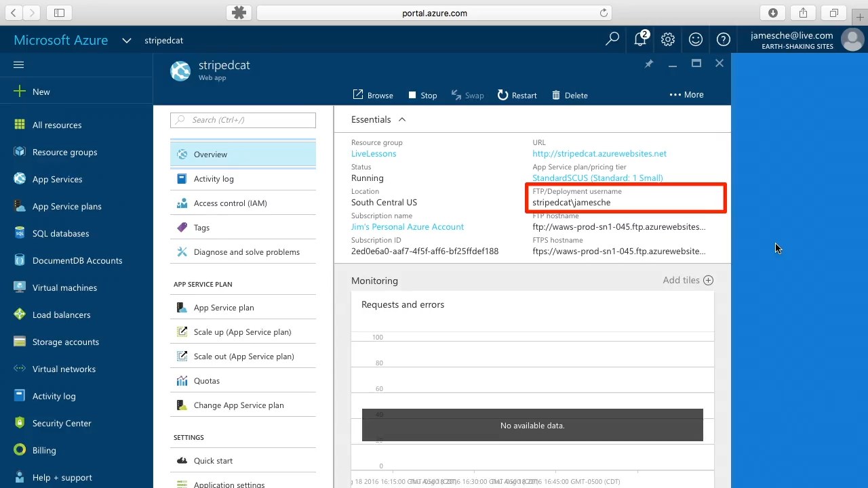Open Change App Service plan
This screenshot has width=868, height=488.
point(243,405)
